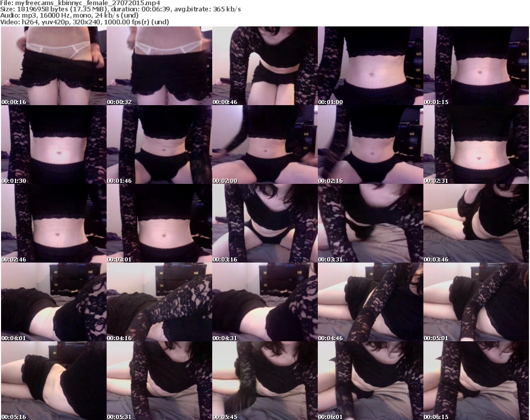Click the frame with timestamp 00:04:01

point(54,302)
